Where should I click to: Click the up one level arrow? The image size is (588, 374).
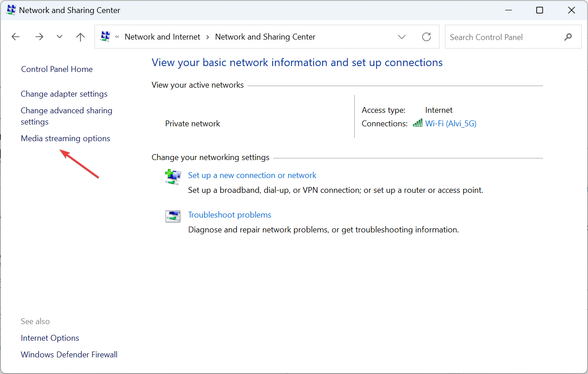click(x=80, y=36)
